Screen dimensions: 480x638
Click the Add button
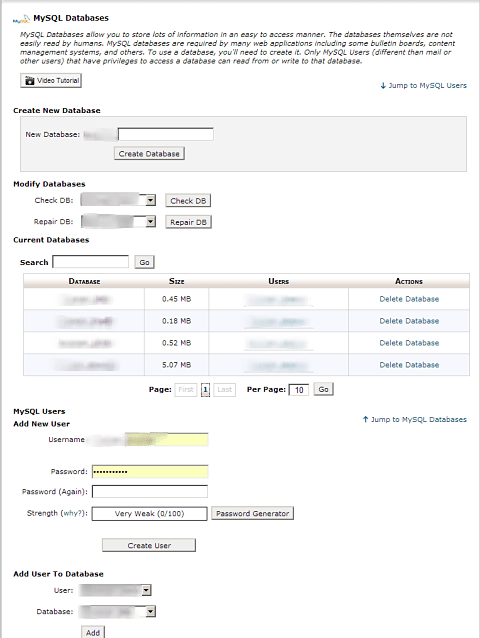click(x=93, y=632)
